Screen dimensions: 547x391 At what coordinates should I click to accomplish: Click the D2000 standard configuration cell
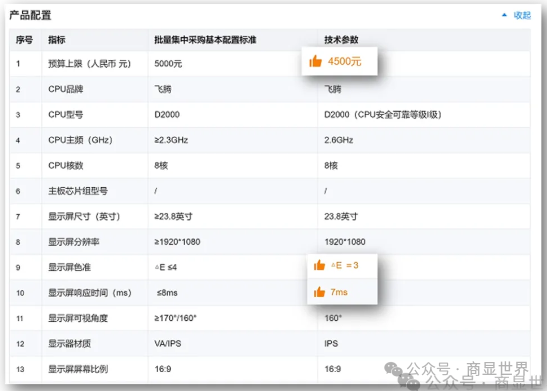[x=167, y=115]
